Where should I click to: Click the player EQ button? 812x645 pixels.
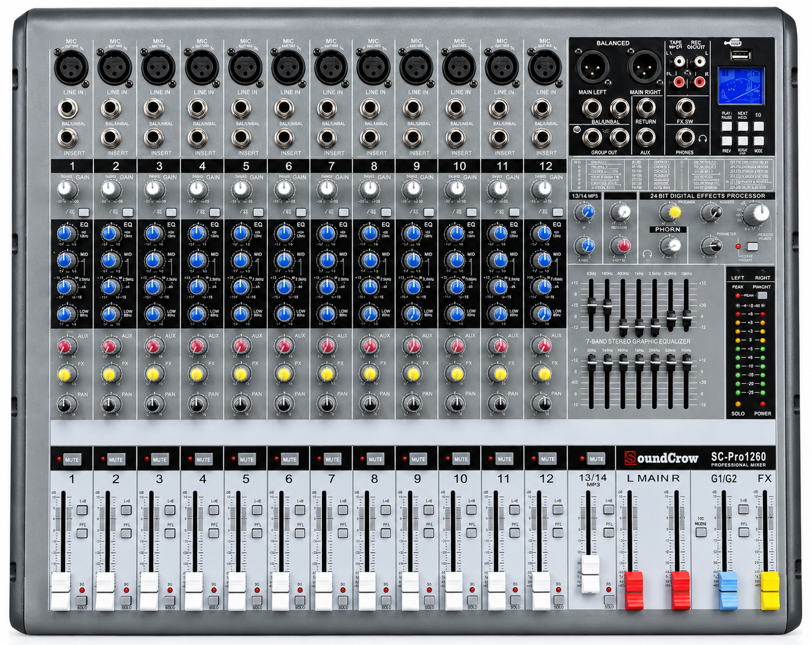point(758,126)
